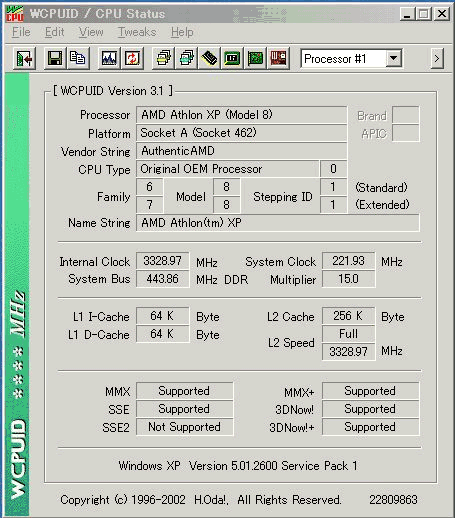The width and height of the screenshot is (455, 518).
Task: Click the SSE 'Supported' field
Action: point(185,409)
